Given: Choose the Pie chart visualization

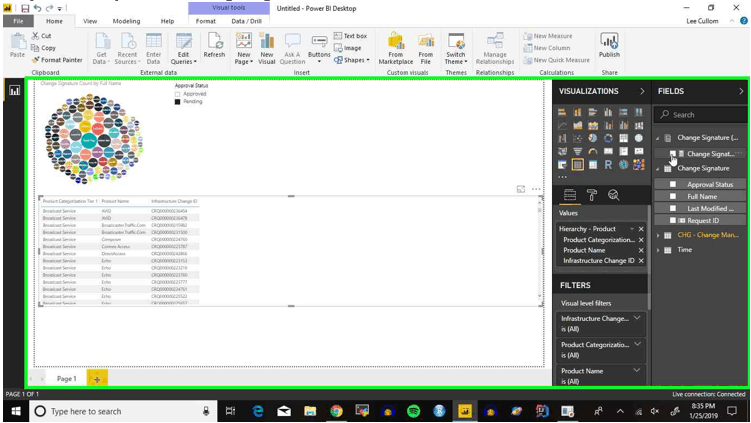Looking at the screenshot, I should tap(593, 138).
